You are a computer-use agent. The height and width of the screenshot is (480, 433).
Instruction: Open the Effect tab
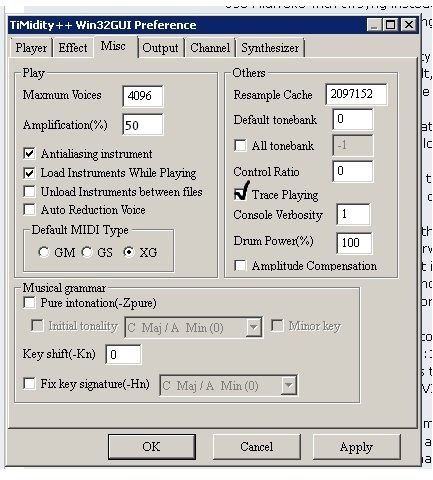[73, 48]
